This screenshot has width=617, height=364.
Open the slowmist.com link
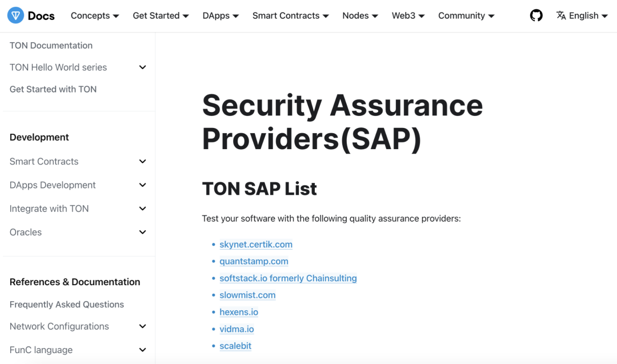pos(247,295)
